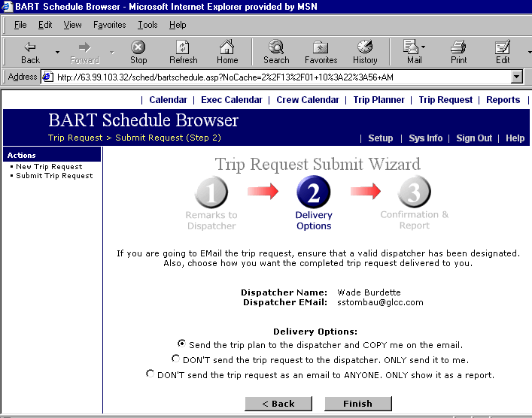Click the Back toolbar arrow icon
Screen dimensions: 532x418
click(x=30, y=47)
